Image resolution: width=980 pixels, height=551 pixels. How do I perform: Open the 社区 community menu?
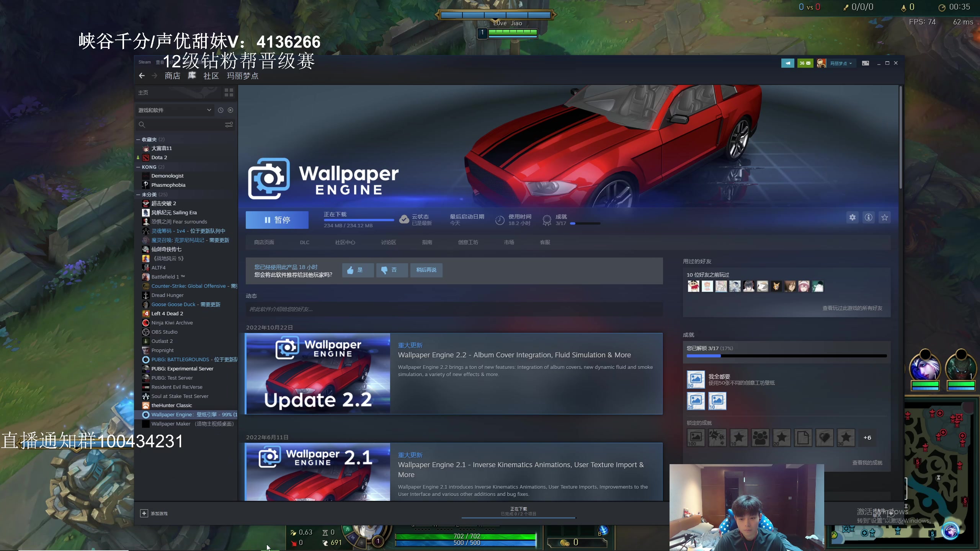(x=211, y=76)
